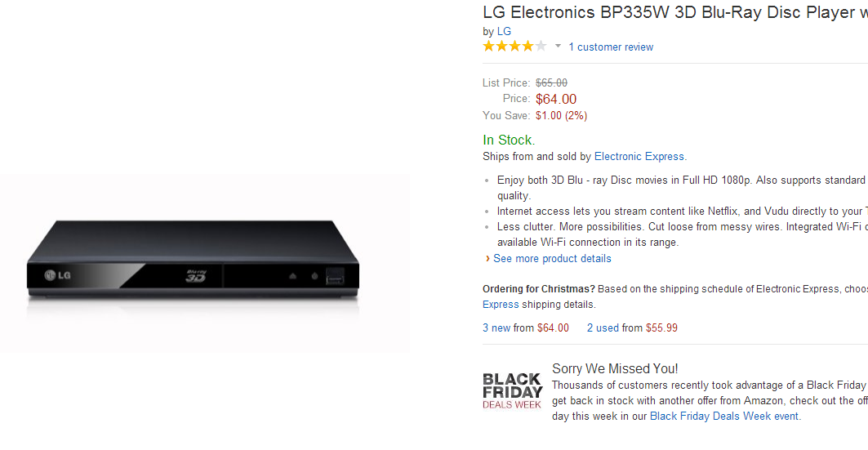Visit the Electronic Express seller page
The image size is (868, 450).
[639, 157]
